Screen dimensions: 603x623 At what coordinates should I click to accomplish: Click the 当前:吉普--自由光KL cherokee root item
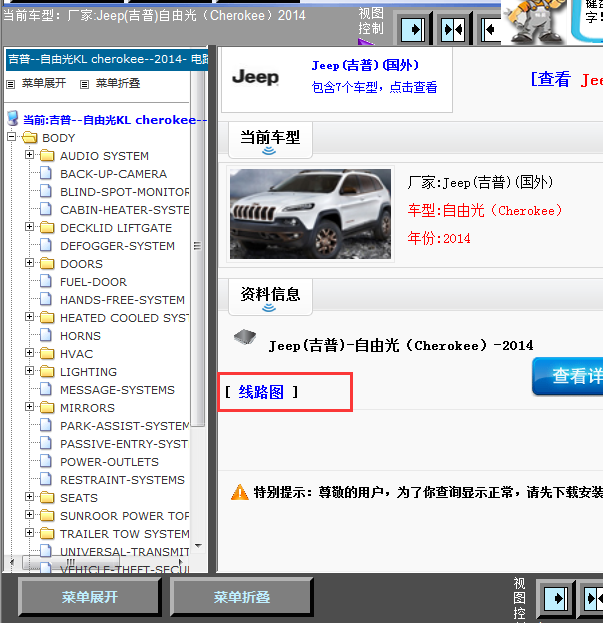click(115, 120)
